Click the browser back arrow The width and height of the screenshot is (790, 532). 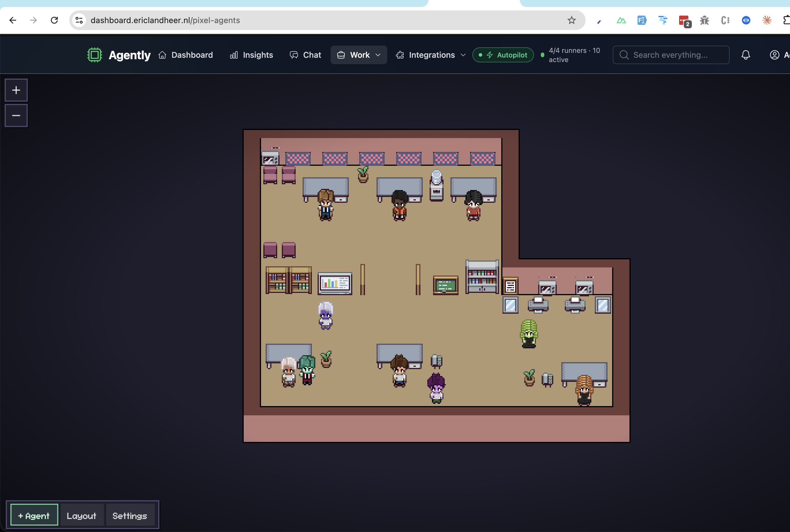coord(13,20)
